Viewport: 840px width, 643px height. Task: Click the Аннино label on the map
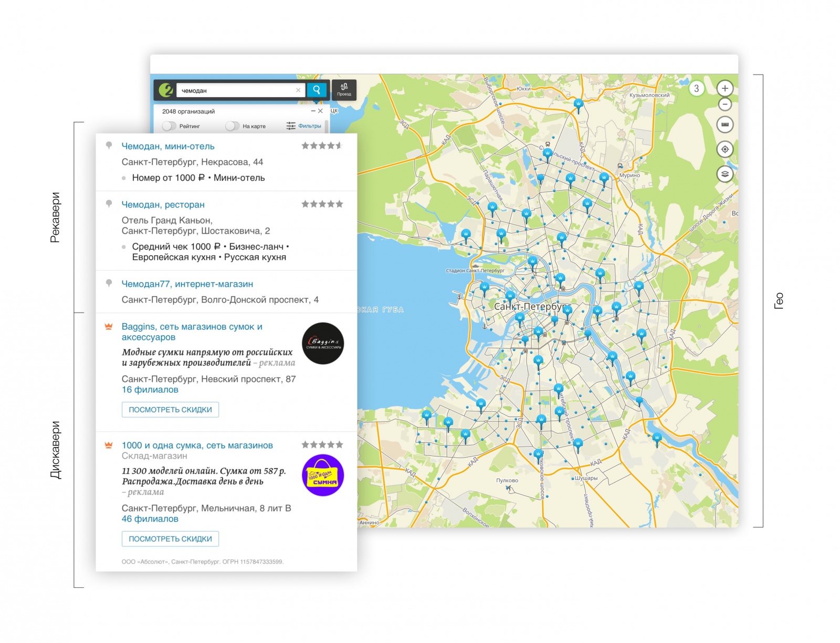tap(370, 522)
